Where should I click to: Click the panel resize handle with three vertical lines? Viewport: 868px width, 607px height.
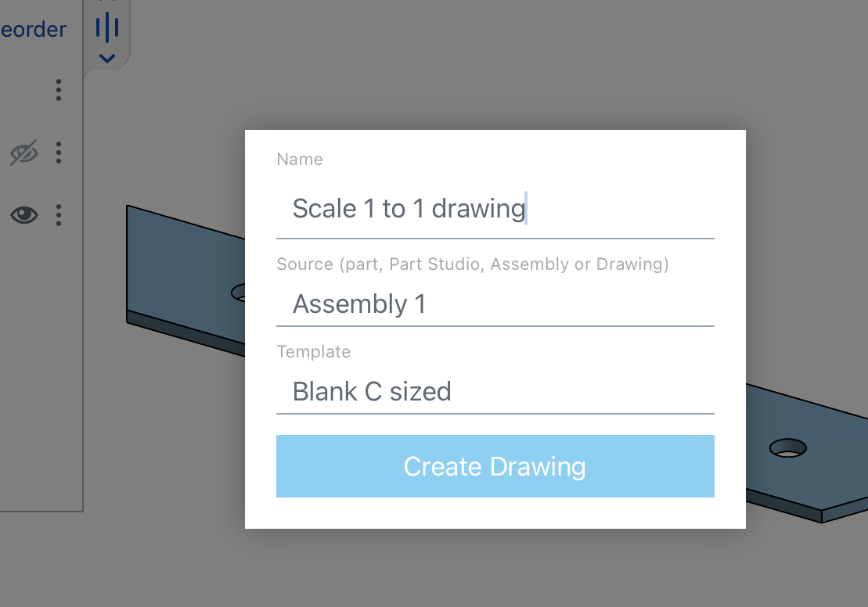(107, 29)
